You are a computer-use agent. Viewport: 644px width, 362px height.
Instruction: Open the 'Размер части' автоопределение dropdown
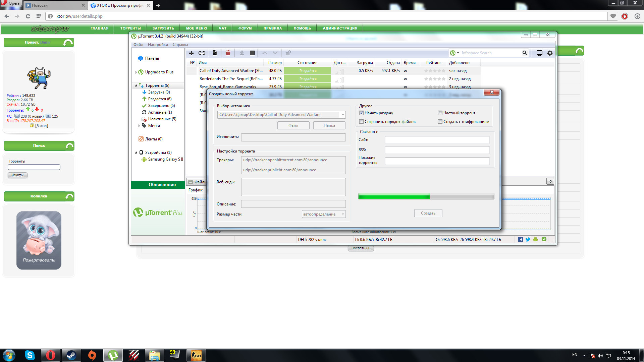pyautogui.click(x=324, y=214)
